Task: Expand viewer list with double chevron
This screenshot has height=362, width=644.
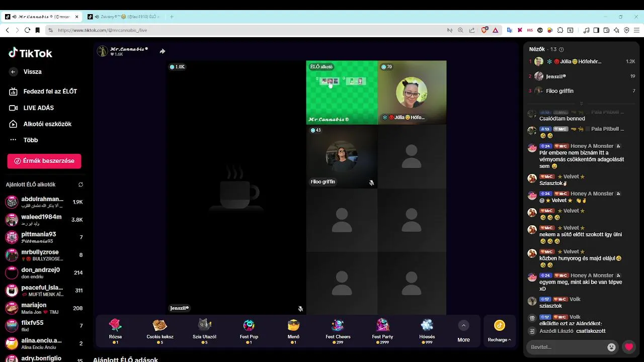Action: click(581, 104)
